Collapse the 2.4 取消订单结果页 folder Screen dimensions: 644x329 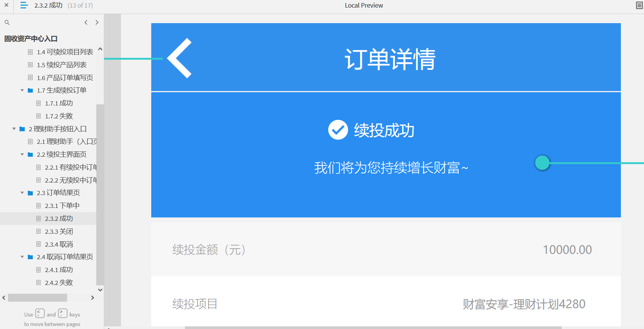point(22,257)
